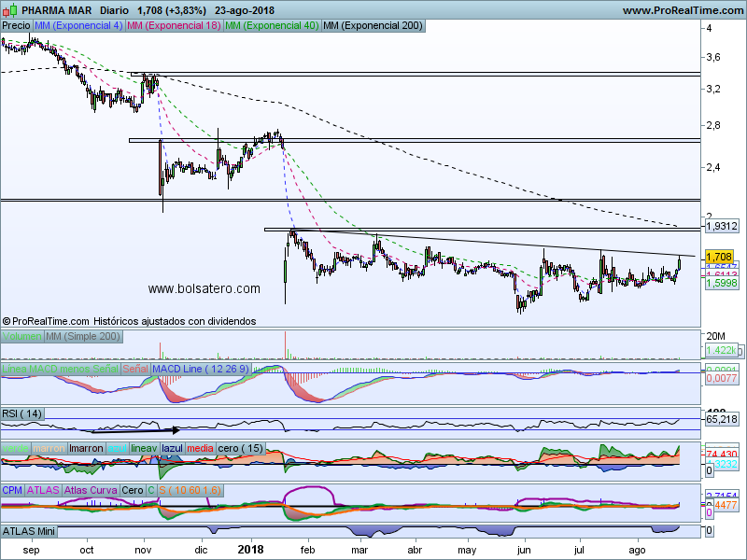The width and height of the screenshot is (747, 560).
Task: Click the www.bolsatero.com watermark link
Action: (204, 289)
